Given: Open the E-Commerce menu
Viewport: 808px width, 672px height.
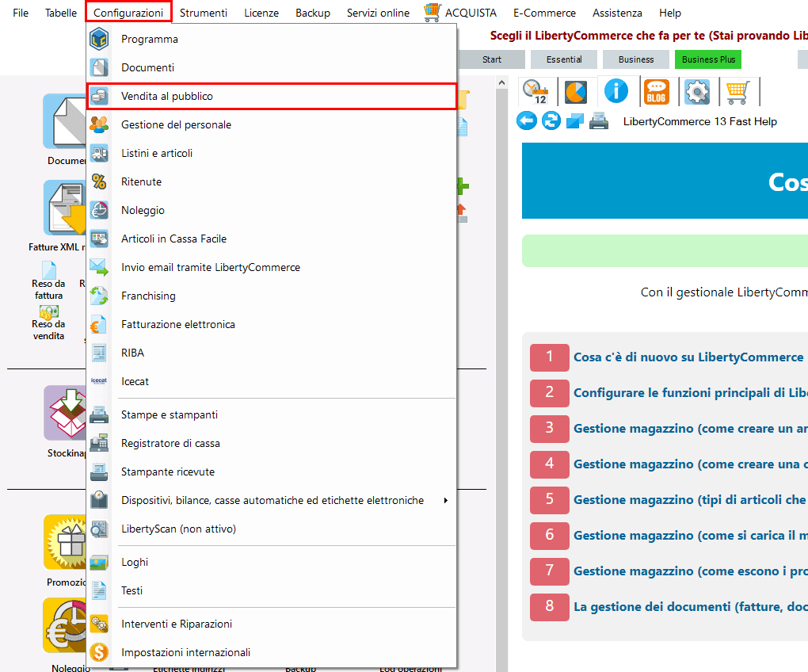Looking at the screenshot, I should [x=545, y=13].
